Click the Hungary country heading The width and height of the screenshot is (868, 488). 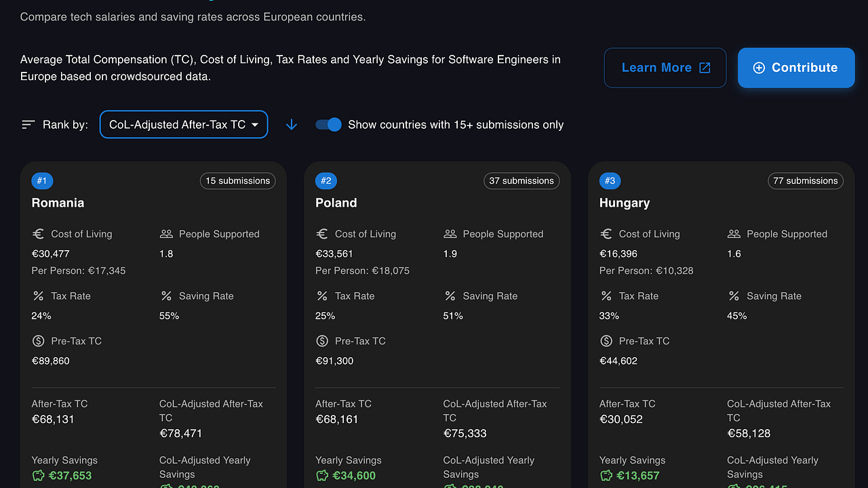[x=625, y=203]
